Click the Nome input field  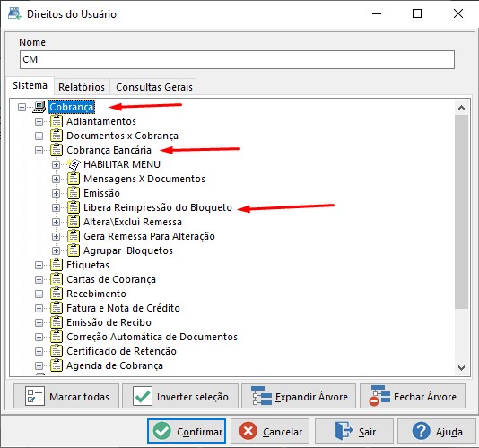237,59
